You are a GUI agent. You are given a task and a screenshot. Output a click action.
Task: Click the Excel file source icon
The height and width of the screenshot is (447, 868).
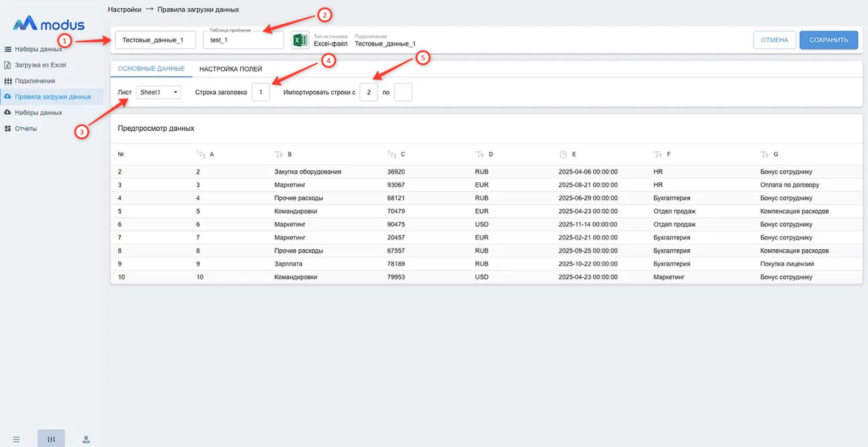[300, 40]
